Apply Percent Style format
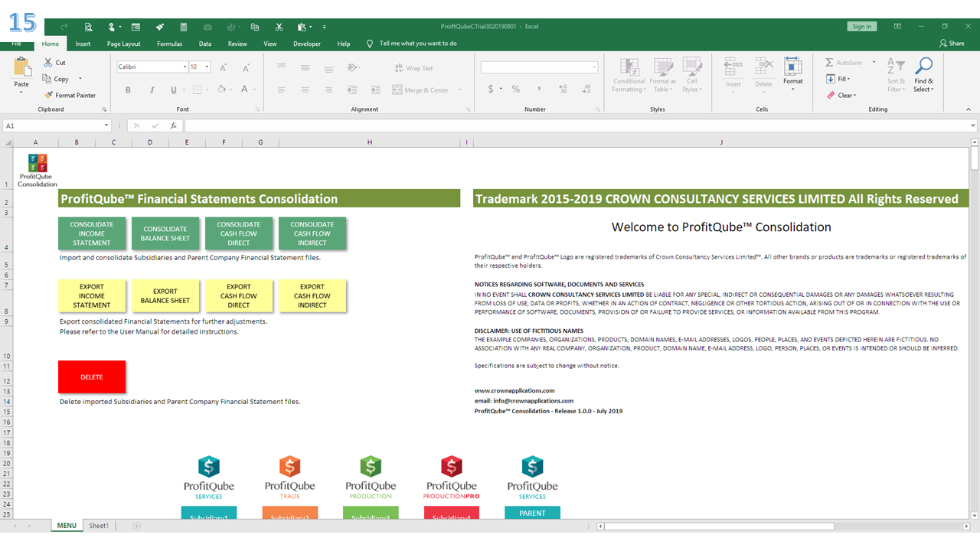Screen dimensions: 980x551 (x=516, y=89)
